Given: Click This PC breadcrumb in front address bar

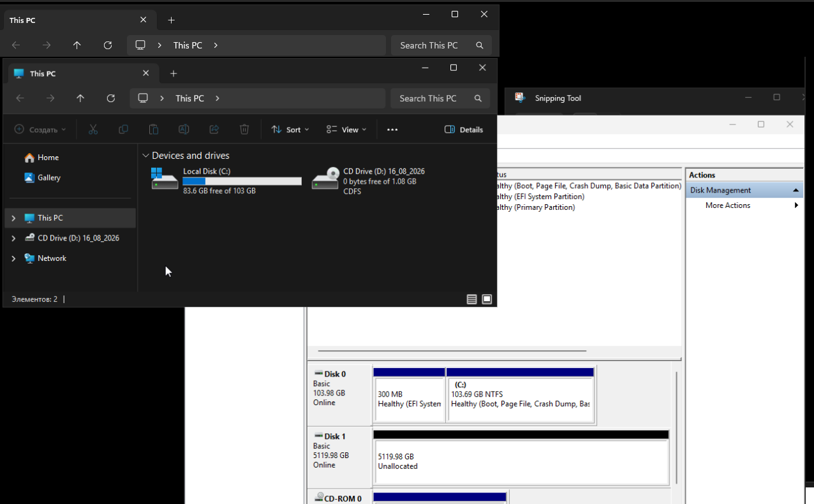Looking at the screenshot, I should click(189, 98).
